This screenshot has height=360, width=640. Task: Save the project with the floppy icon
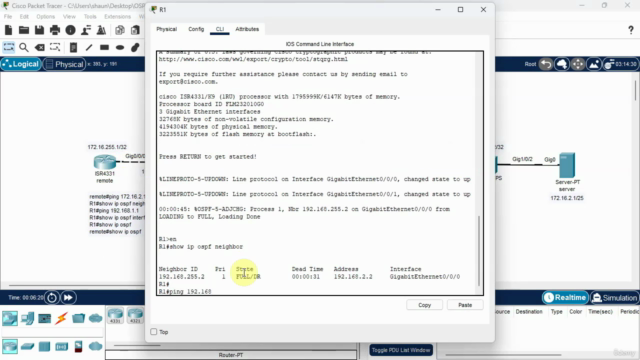(x=39, y=30)
